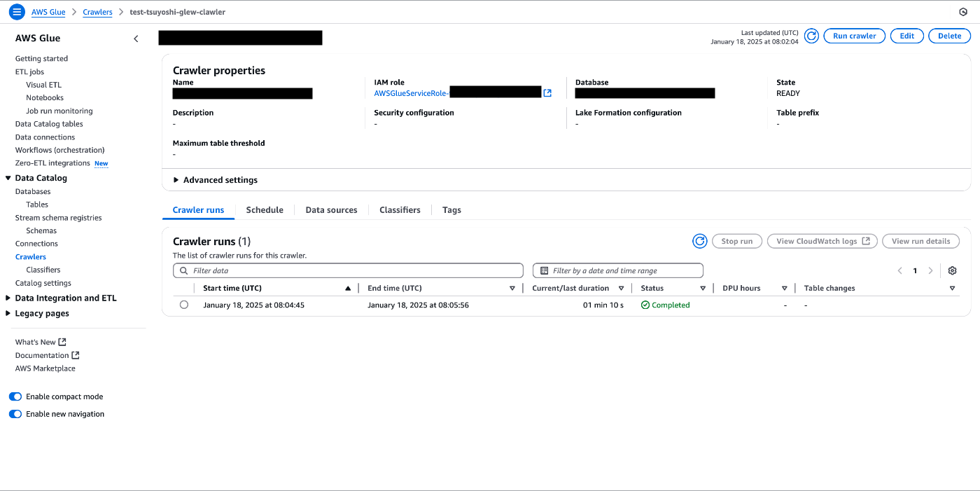Switch to the Schedule tab
Viewport: 980px width, 491px height.
(x=265, y=210)
